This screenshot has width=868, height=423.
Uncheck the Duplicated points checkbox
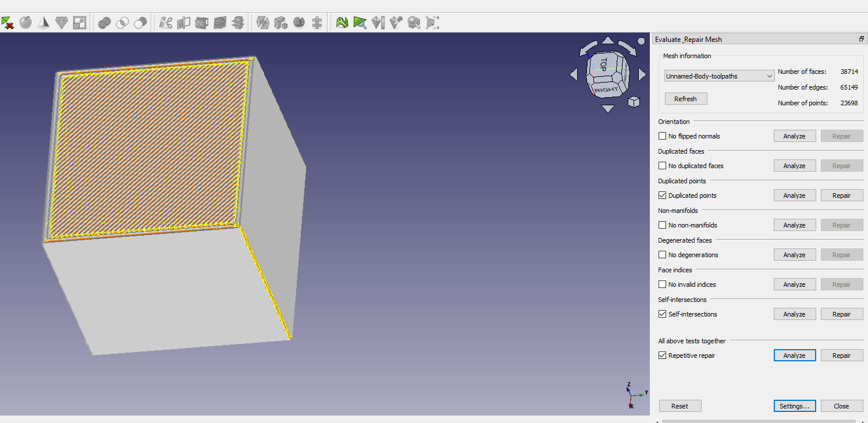tap(662, 195)
